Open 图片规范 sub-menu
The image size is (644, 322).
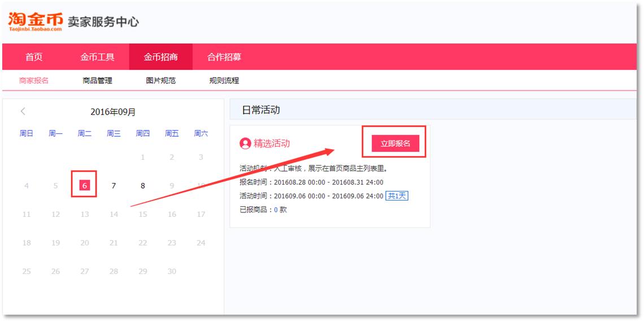point(160,80)
